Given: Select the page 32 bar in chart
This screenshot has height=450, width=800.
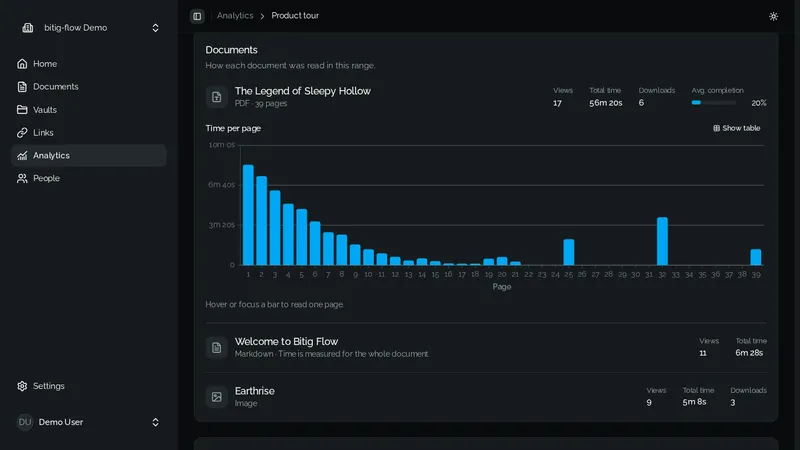Looking at the screenshot, I should tap(662, 241).
